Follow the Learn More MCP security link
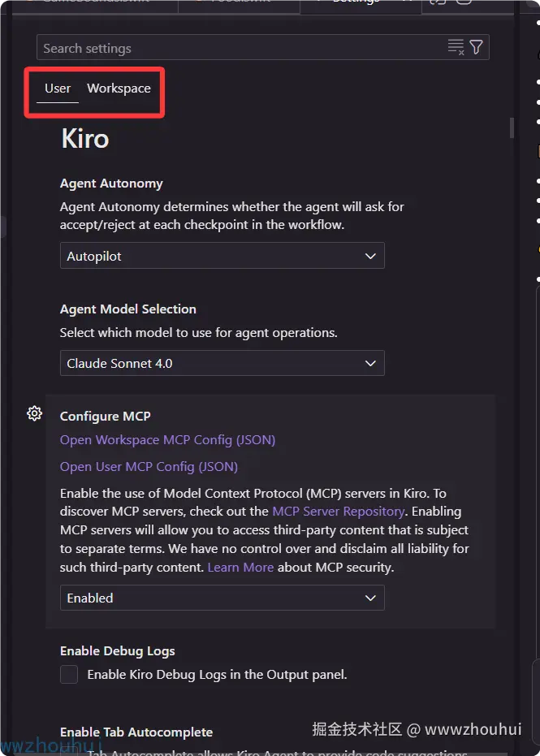This screenshot has height=756, width=540. click(240, 568)
